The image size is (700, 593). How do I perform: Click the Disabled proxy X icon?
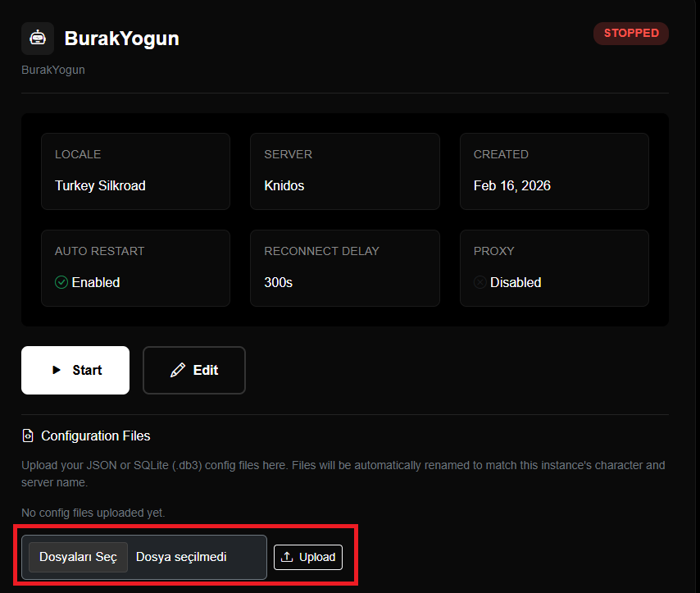coord(480,282)
